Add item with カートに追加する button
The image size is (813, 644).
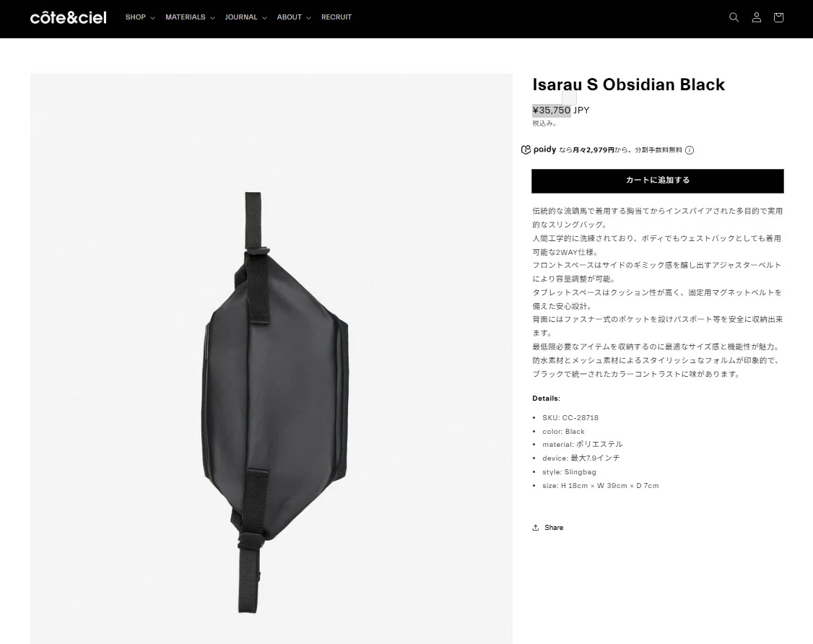tap(658, 180)
